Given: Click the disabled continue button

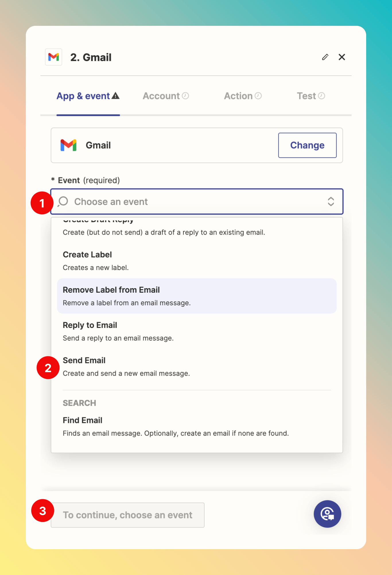Looking at the screenshot, I should tap(128, 515).
